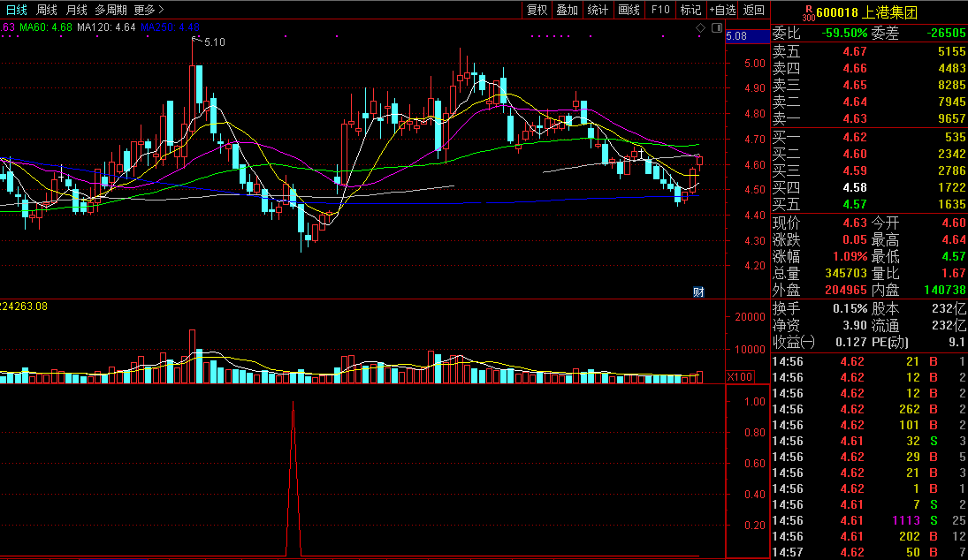Select the 买二 4.60 bid row
968x560 pixels.
coord(869,154)
